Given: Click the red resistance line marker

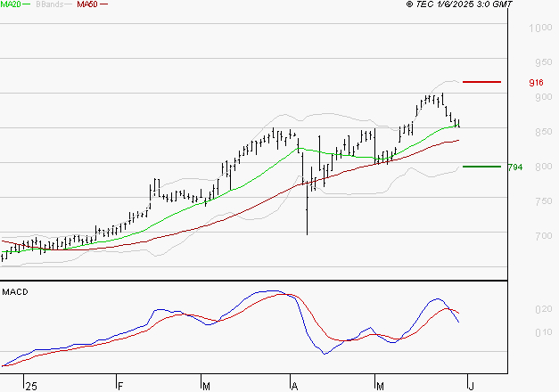Looking at the screenshot, I should 481,82.
